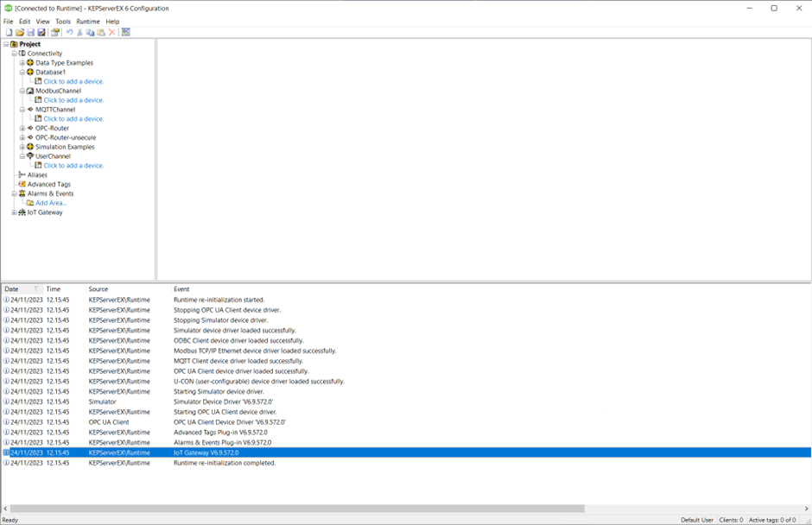
Task: Click the OPC-Router-unsecure channel icon
Action: 30,137
